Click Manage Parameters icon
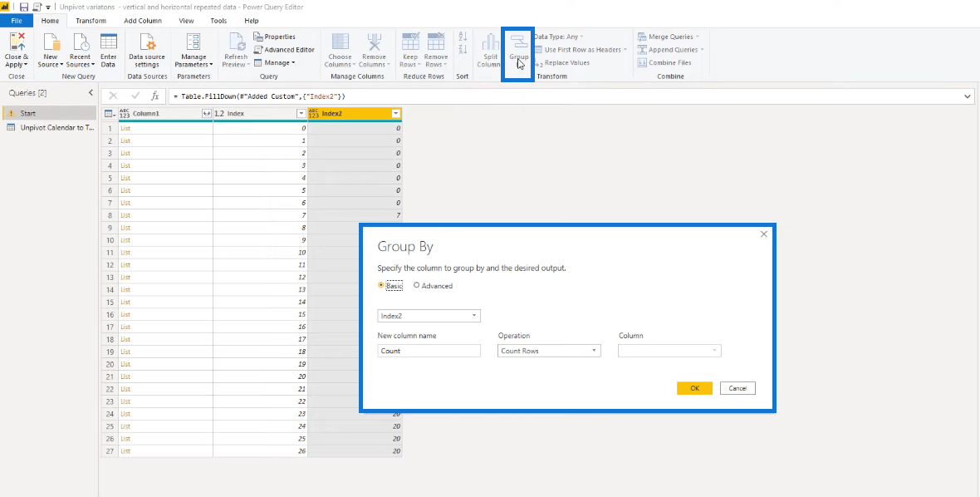Viewport: 980px width, 497px height. coord(194,42)
